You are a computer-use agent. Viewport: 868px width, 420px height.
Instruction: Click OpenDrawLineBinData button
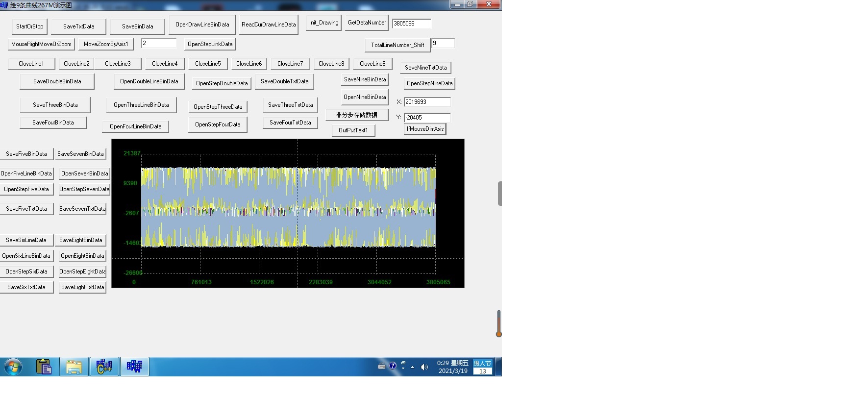202,25
